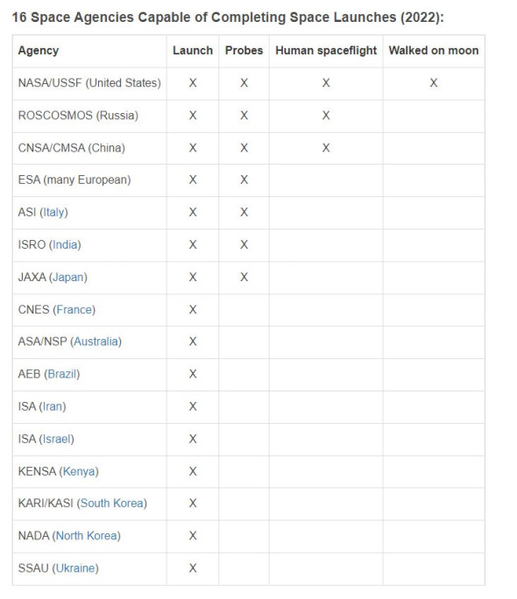Open the India link
Screen dimensions: 517x599
click(x=65, y=244)
